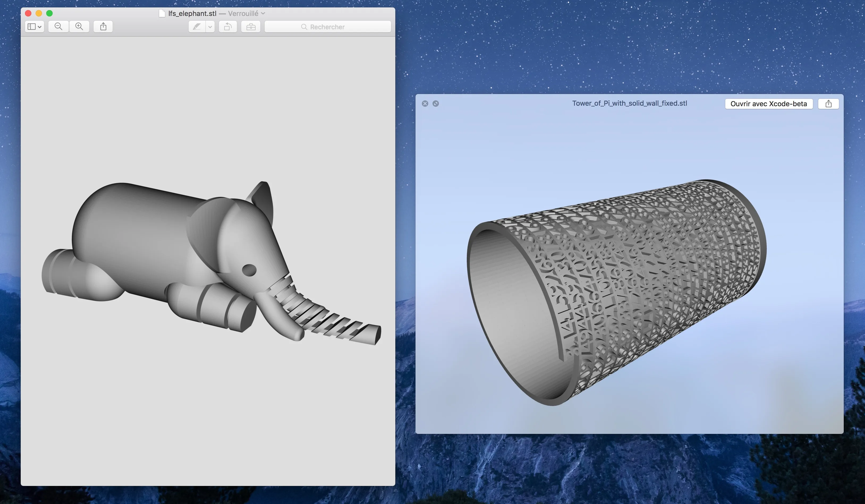The height and width of the screenshot is (504, 865).
Task: Minimize the lfs_elephant.stl Preview window
Action: pos(39,13)
